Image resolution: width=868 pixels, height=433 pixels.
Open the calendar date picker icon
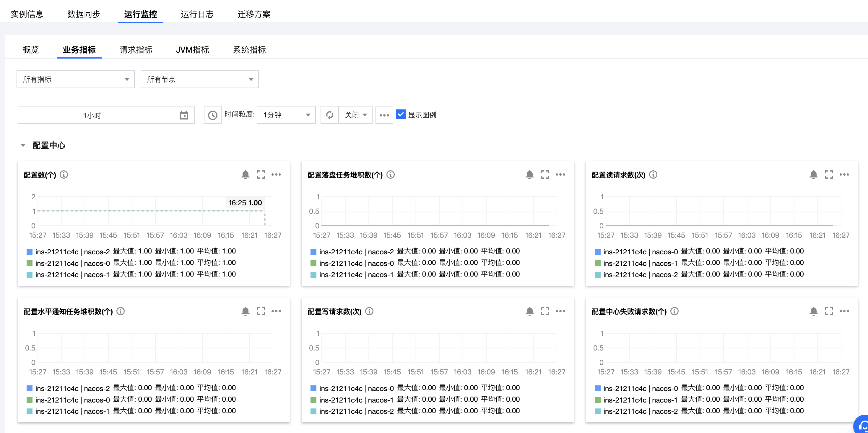point(184,115)
